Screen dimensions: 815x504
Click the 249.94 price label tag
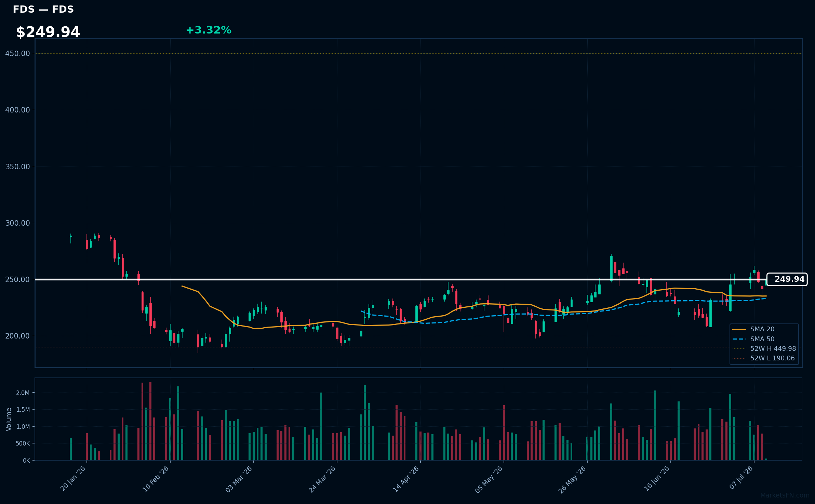tap(787, 279)
